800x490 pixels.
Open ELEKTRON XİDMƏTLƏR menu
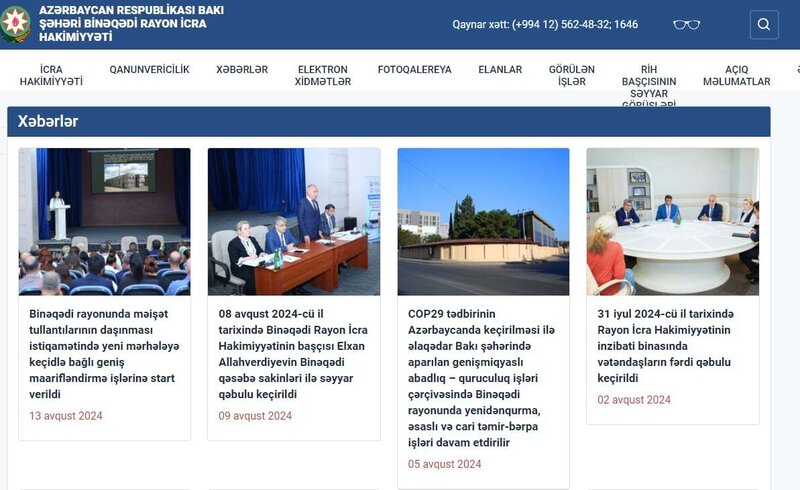[x=322, y=75]
